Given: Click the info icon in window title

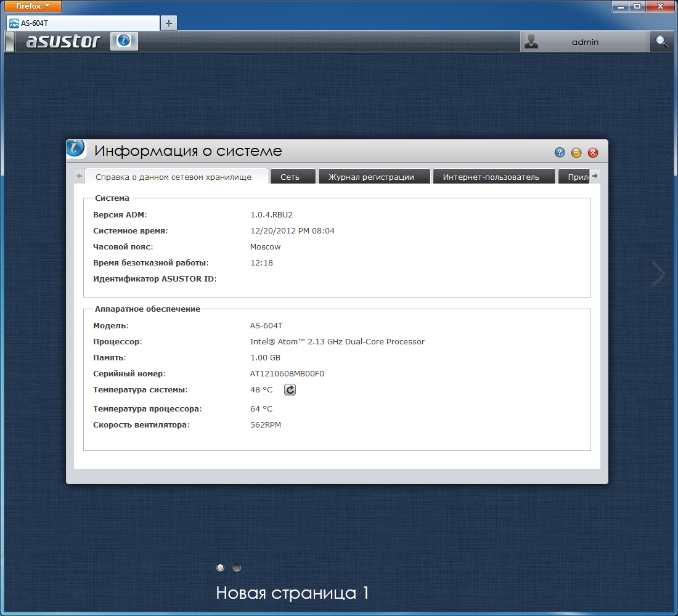Looking at the screenshot, I should (x=76, y=148).
